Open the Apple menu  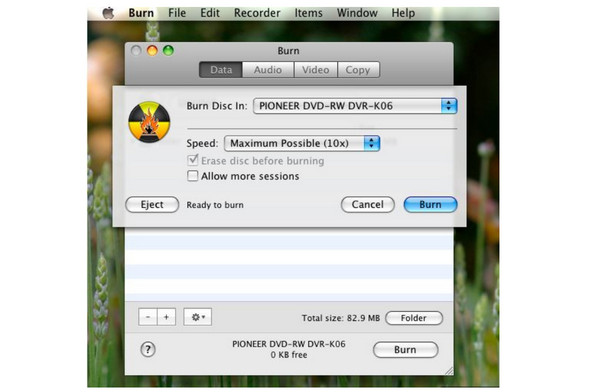click(x=108, y=13)
